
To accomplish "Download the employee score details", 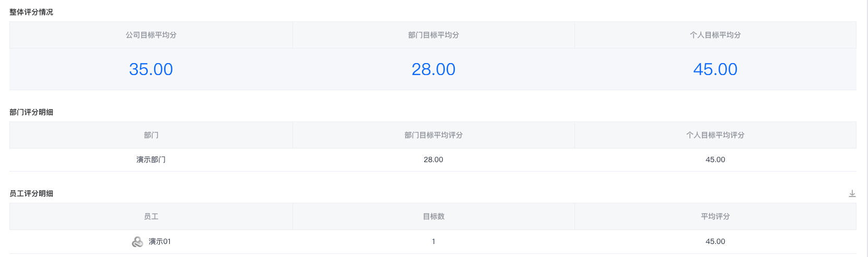I will [x=852, y=193].
